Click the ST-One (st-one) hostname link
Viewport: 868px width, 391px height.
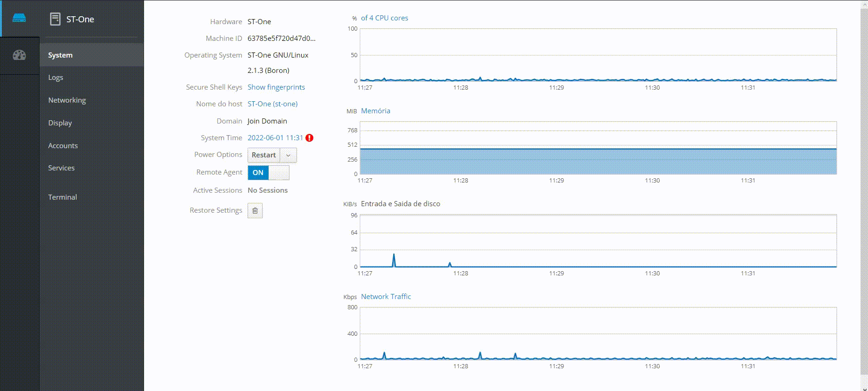(272, 104)
